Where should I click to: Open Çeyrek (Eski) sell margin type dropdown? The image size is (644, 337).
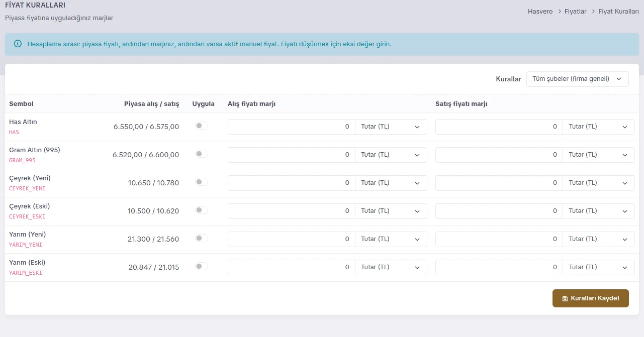pyautogui.click(x=599, y=211)
